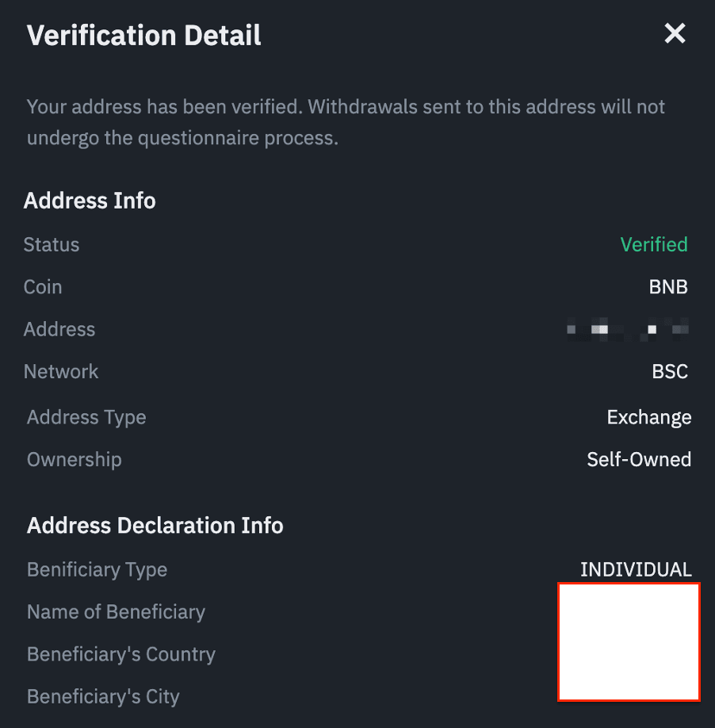Click the Address Info section heading
The width and height of the screenshot is (715, 728).
pos(90,201)
